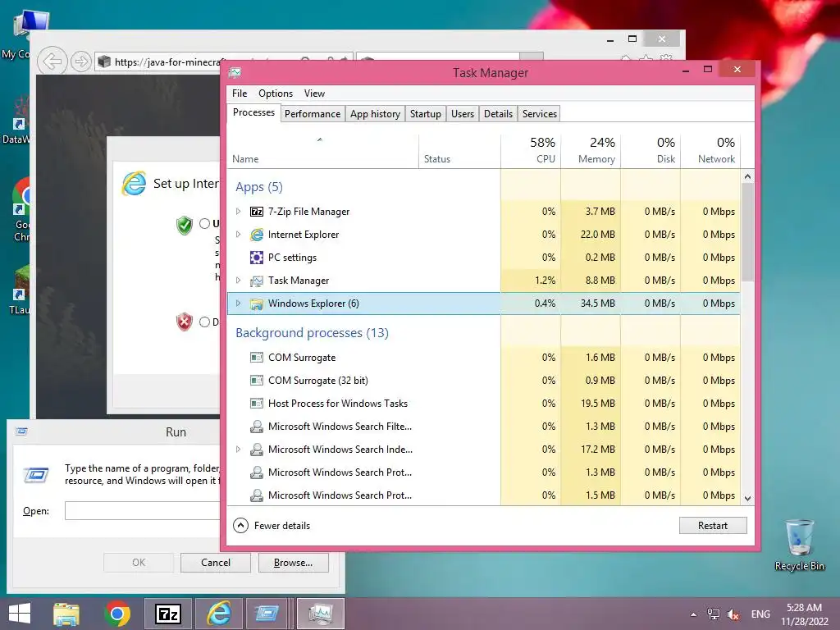Select the first radio option beside green shield
Viewport: 840px width, 630px height.
coord(204,223)
